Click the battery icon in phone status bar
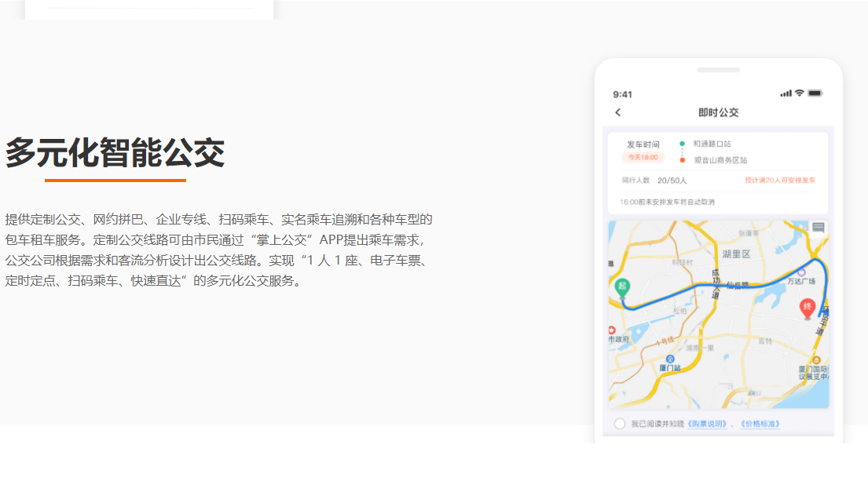The width and height of the screenshot is (868, 478). (x=815, y=93)
